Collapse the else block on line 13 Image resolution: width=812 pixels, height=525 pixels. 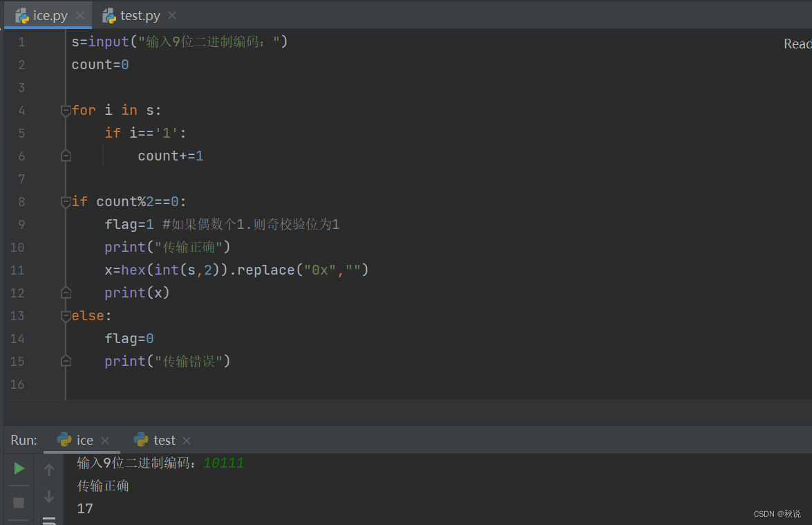[66, 315]
